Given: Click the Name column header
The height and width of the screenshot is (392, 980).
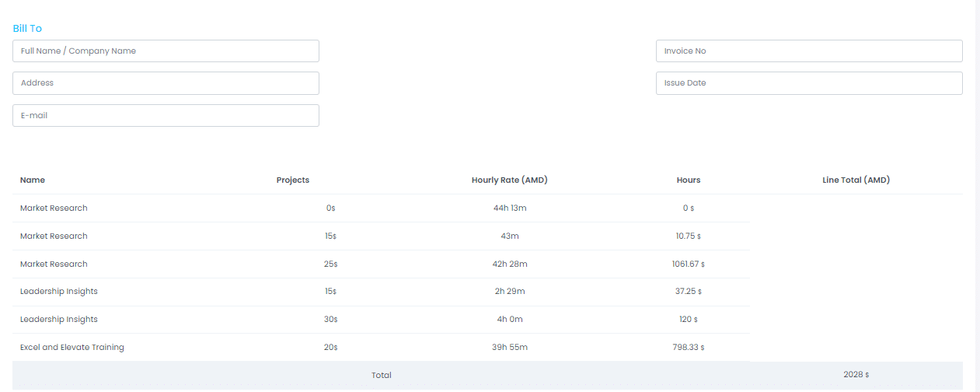Looking at the screenshot, I should click(33, 180).
